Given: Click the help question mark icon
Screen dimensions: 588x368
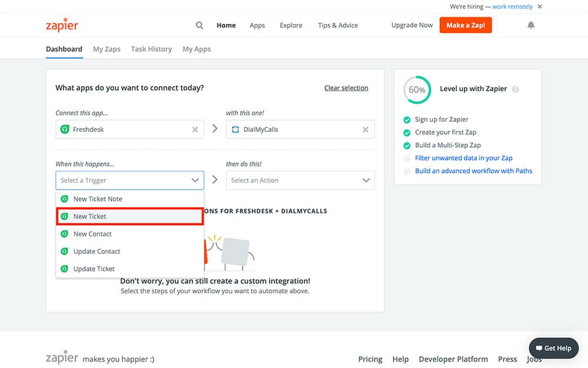Looking at the screenshot, I should click(516, 89).
